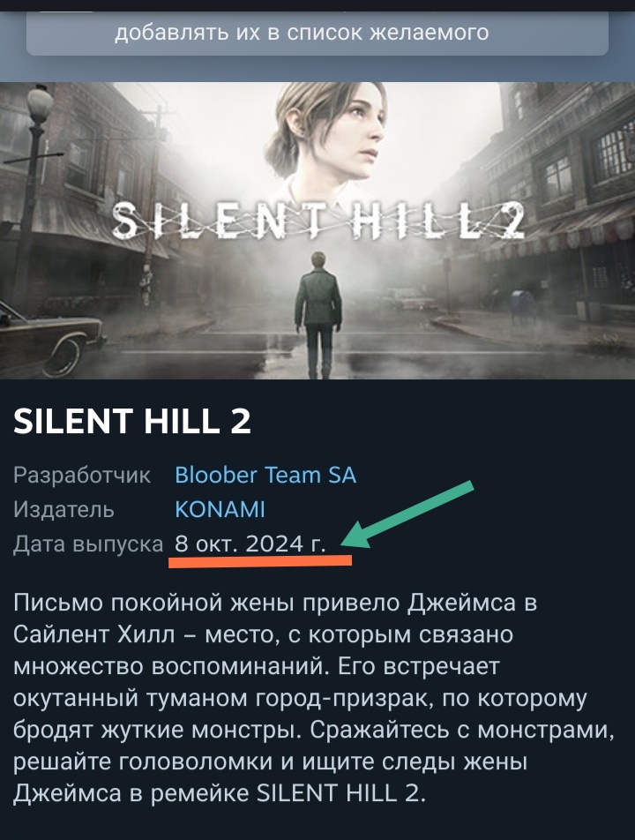Click the man in the green jacket
The height and width of the screenshot is (840, 635).
(318, 312)
